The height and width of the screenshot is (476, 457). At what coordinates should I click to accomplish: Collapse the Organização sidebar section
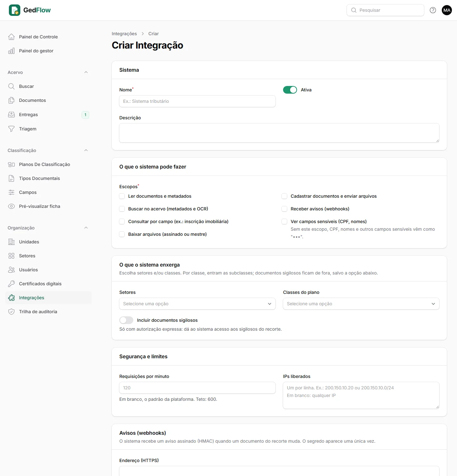[x=86, y=228]
